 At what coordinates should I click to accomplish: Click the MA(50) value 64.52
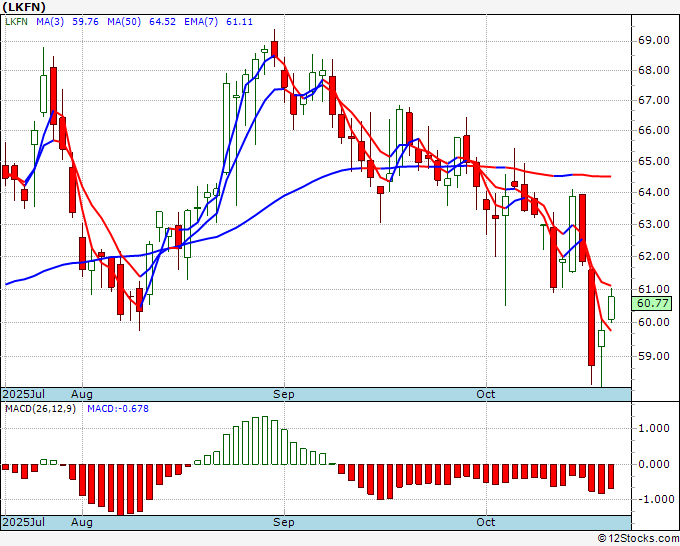pos(162,22)
